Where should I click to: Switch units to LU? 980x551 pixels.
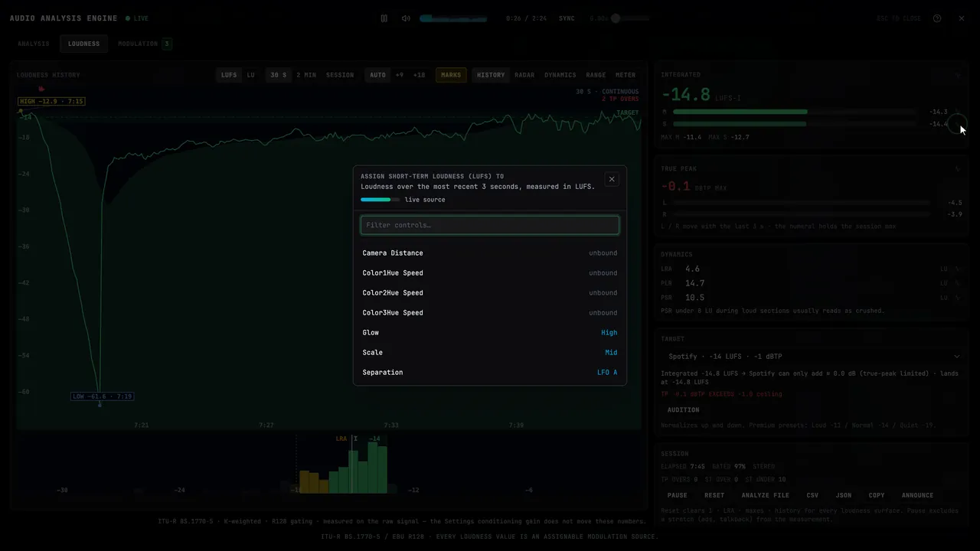[x=250, y=75]
